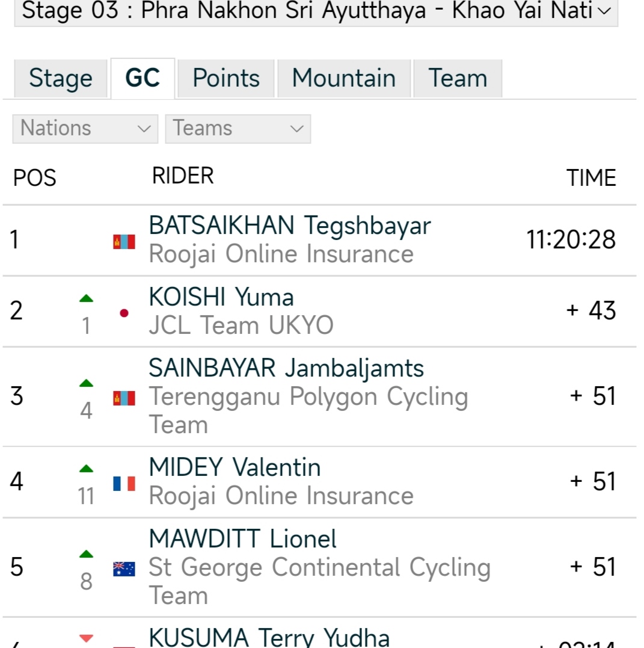Click the Mongolian flag beside BATSAIKHAN Tegshbayar
644x648 pixels.
click(x=124, y=242)
